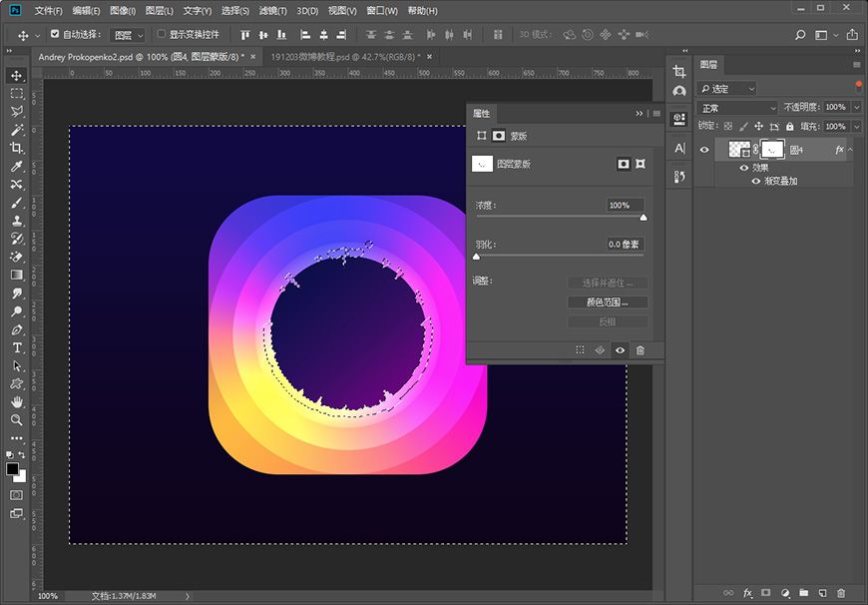Select the Custom Shape tool
This screenshot has width=868, height=605.
pyautogui.click(x=17, y=384)
